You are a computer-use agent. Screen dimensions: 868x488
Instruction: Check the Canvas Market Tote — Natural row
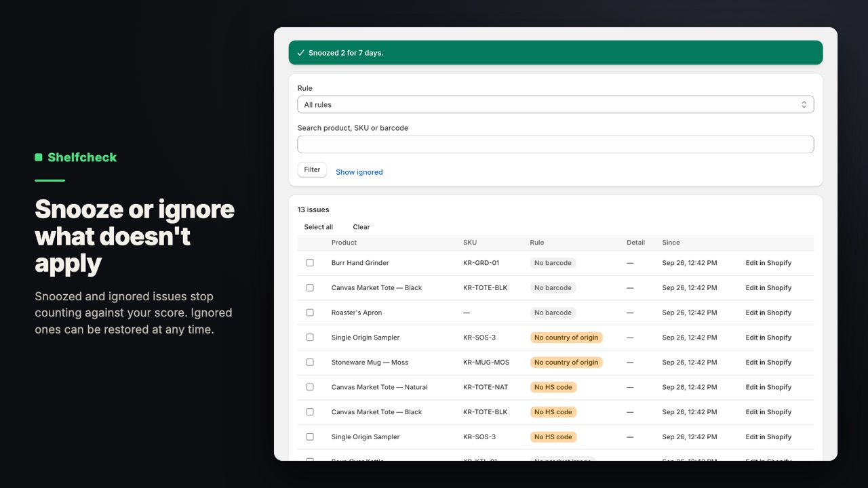pos(310,387)
